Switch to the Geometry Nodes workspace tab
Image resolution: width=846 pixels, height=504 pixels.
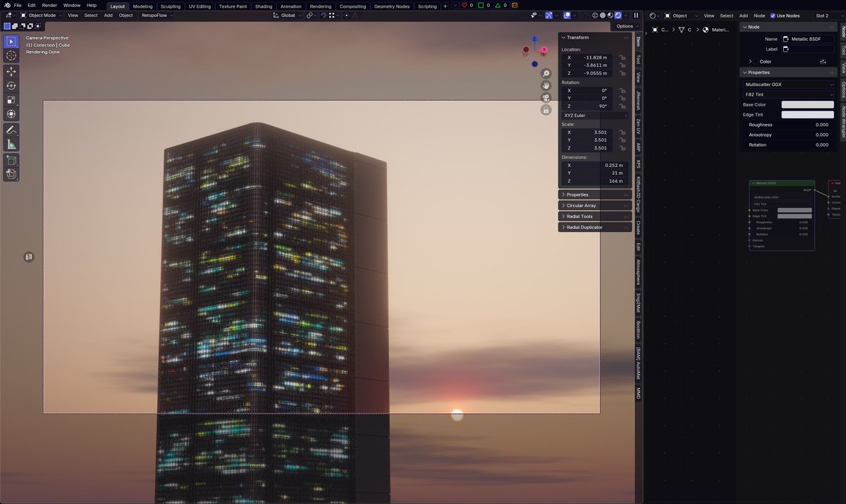[391, 6]
